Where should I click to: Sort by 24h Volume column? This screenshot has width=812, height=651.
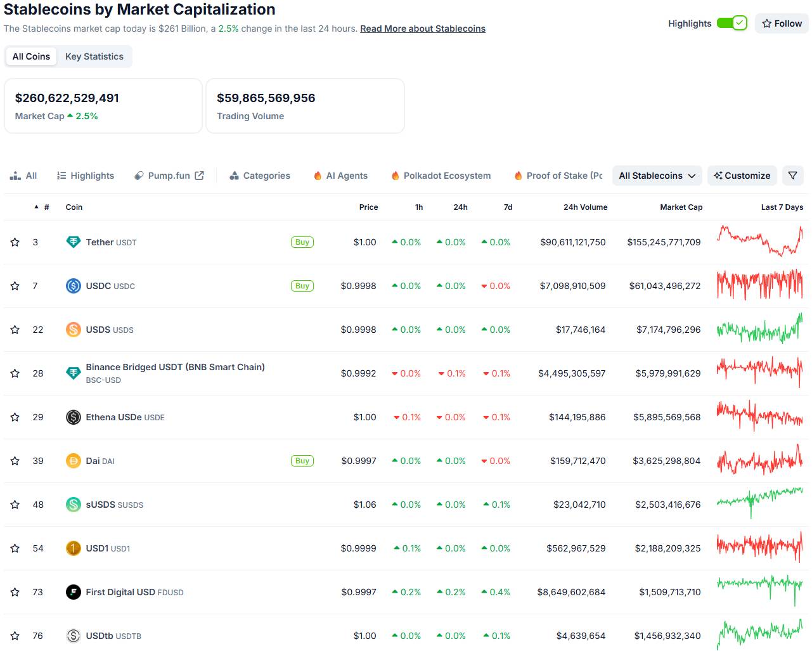586,207
